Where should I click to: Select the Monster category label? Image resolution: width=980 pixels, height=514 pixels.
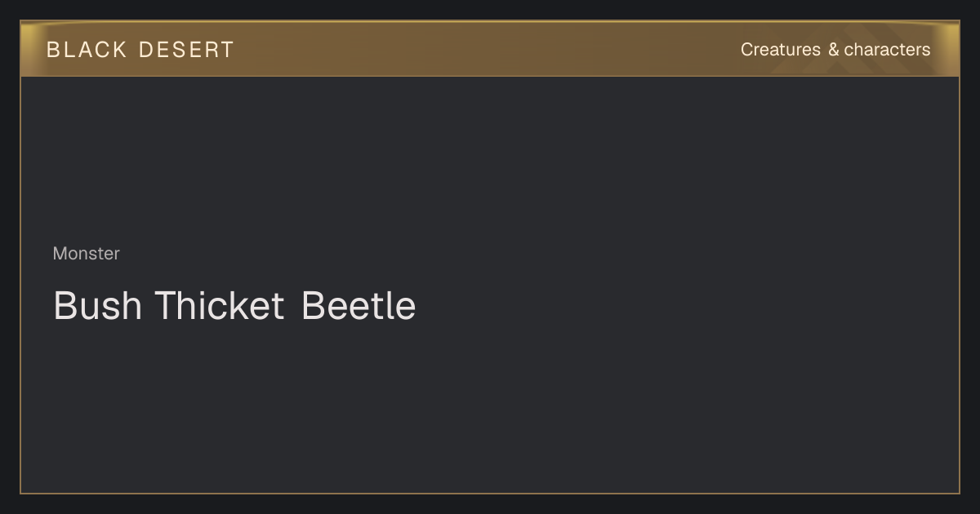pyautogui.click(x=86, y=254)
